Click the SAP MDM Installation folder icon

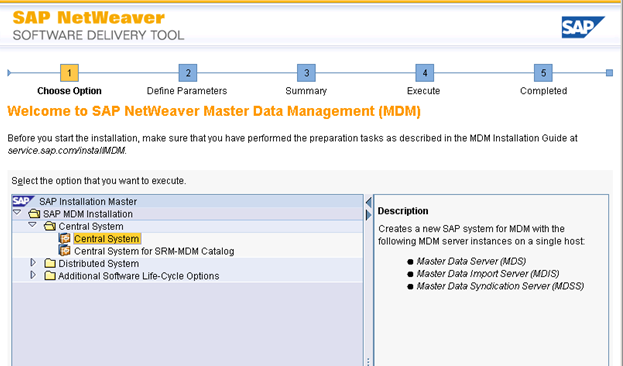[x=34, y=214]
